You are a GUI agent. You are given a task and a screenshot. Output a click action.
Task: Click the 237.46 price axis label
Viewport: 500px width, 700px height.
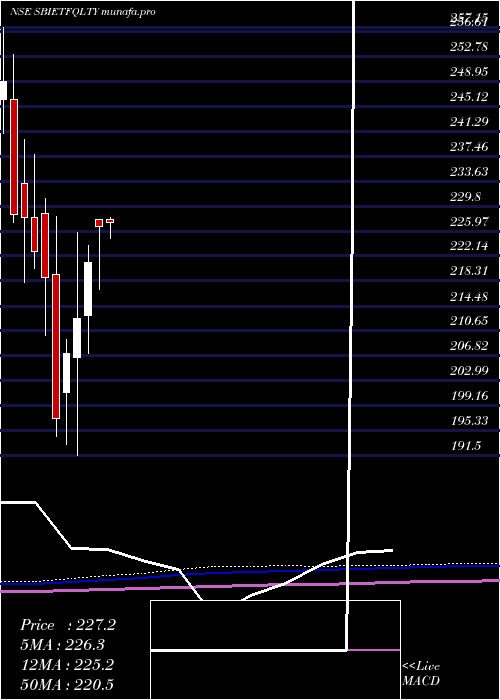(469, 146)
